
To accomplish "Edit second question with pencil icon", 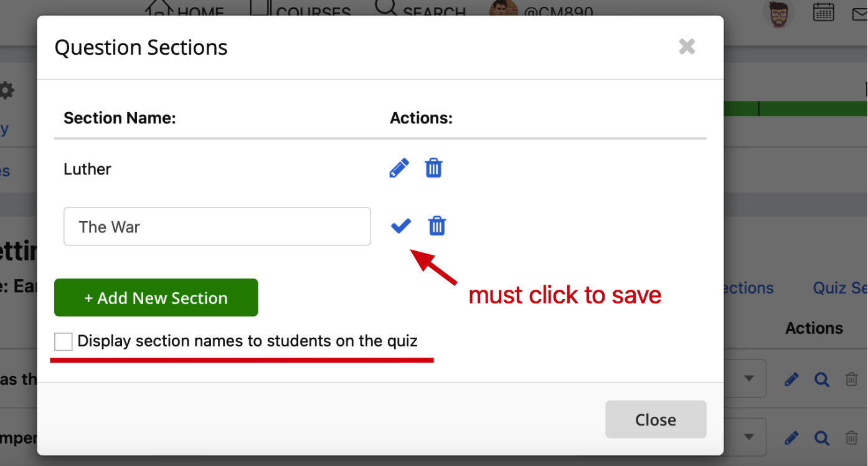I will (x=791, y=438).
